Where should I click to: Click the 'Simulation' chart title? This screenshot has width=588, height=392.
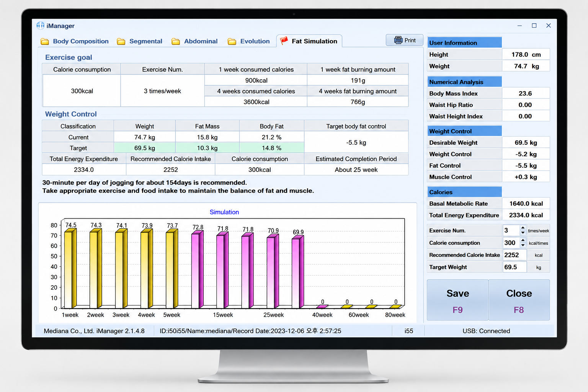(x=224, y=212)
